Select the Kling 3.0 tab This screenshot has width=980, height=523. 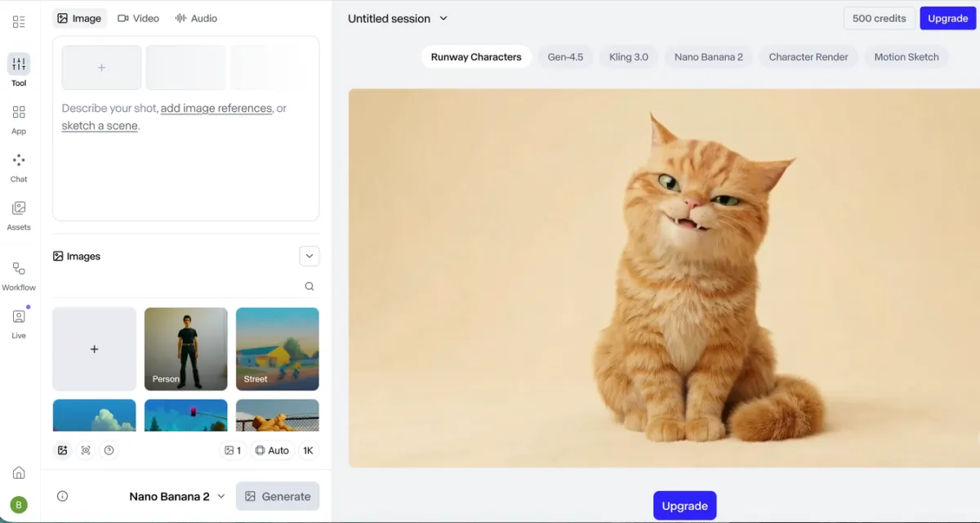628,56
